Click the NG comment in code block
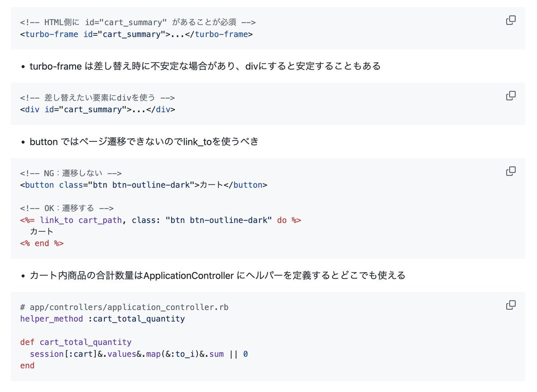Screen dimensions: 537x392 tap(71, 173)
